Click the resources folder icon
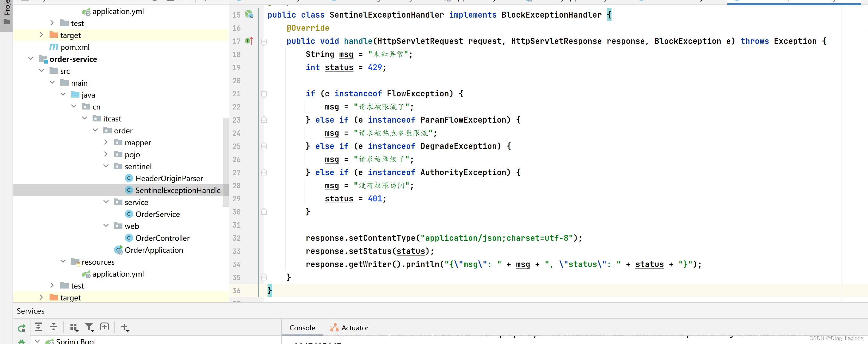The height and width of the screenshot is (344, 868). coord(76,262)
